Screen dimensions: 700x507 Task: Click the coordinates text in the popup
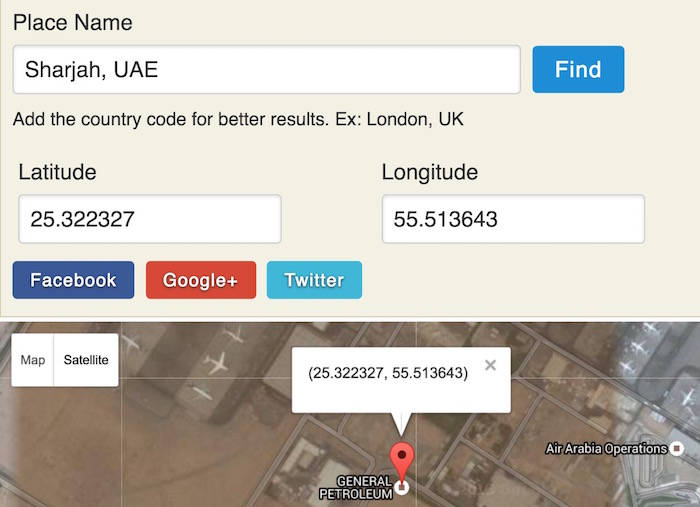388,373
